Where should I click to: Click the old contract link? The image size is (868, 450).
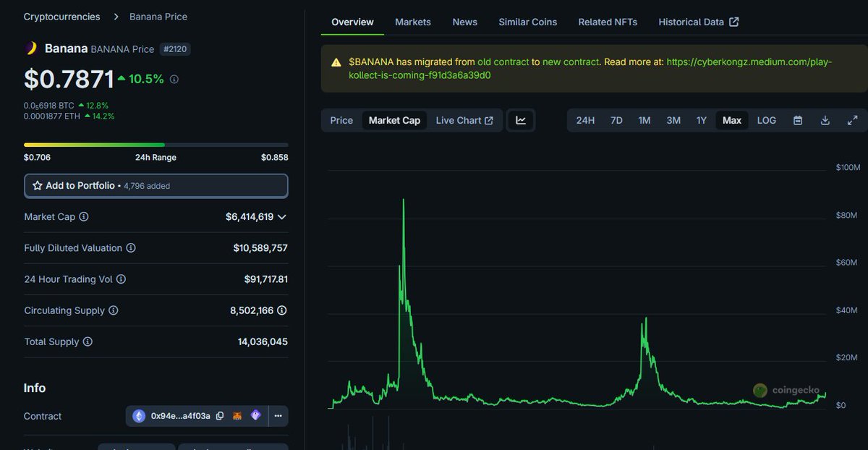(x=503, y=62)
